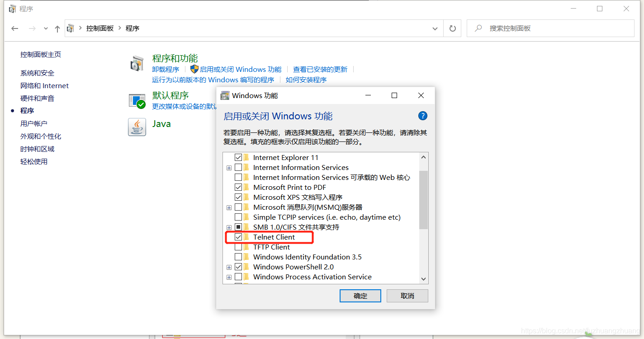Enable the TFTP Client checkbox
The height and width of the screenshot is (339, 644).
tap(238, 247)
